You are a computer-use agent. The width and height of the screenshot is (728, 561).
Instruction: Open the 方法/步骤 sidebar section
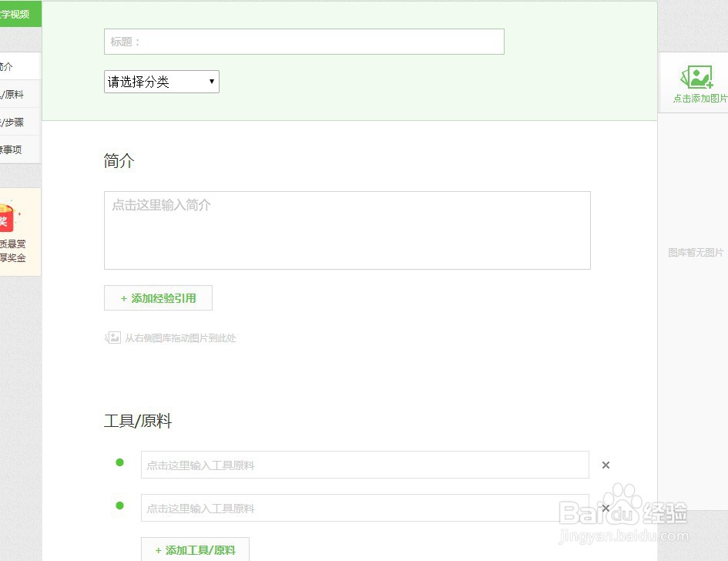[12, 121]
